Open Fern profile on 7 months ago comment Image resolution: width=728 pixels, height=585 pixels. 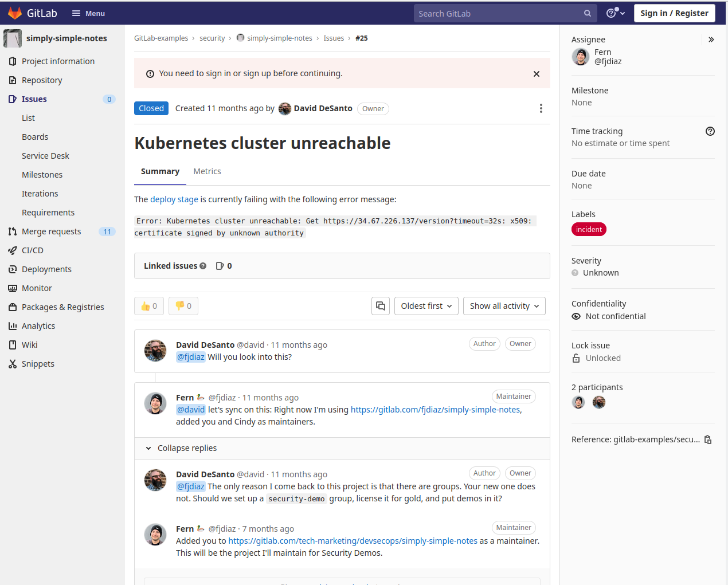(x=185, y=529)
